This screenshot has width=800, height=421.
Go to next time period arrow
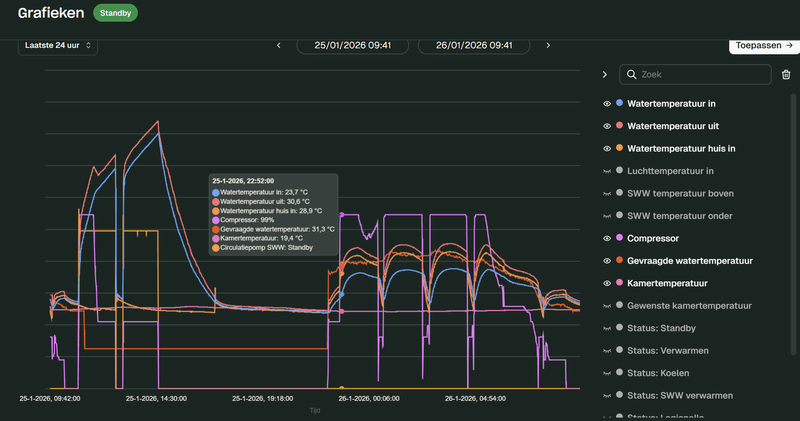click(548, 45)
